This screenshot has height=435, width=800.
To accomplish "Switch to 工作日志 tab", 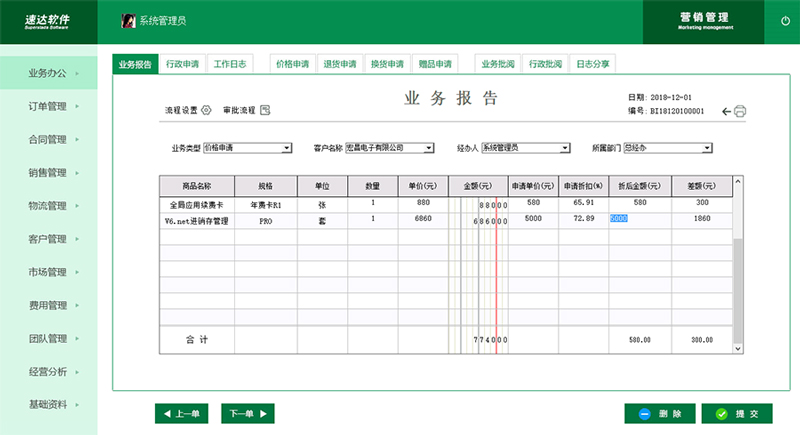I will point(230,64).
